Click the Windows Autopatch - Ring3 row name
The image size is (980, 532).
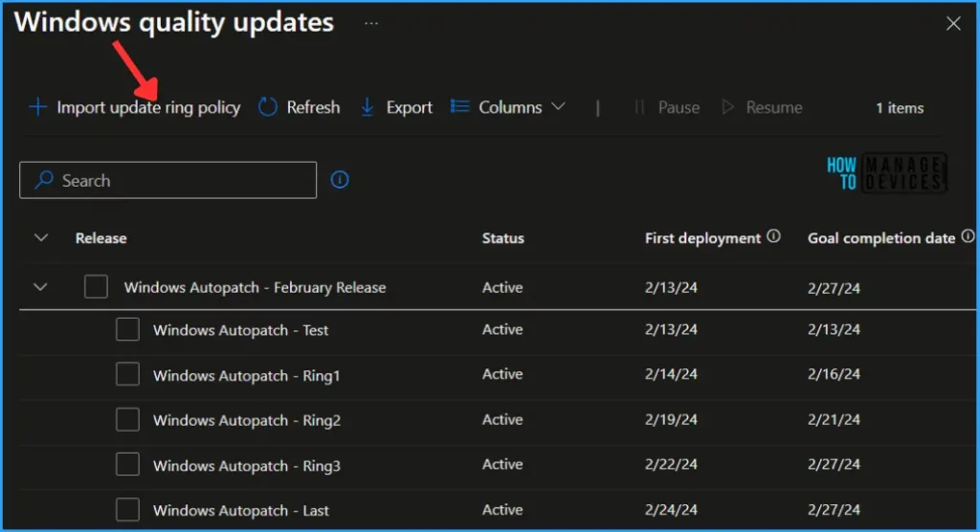(247, 466)
